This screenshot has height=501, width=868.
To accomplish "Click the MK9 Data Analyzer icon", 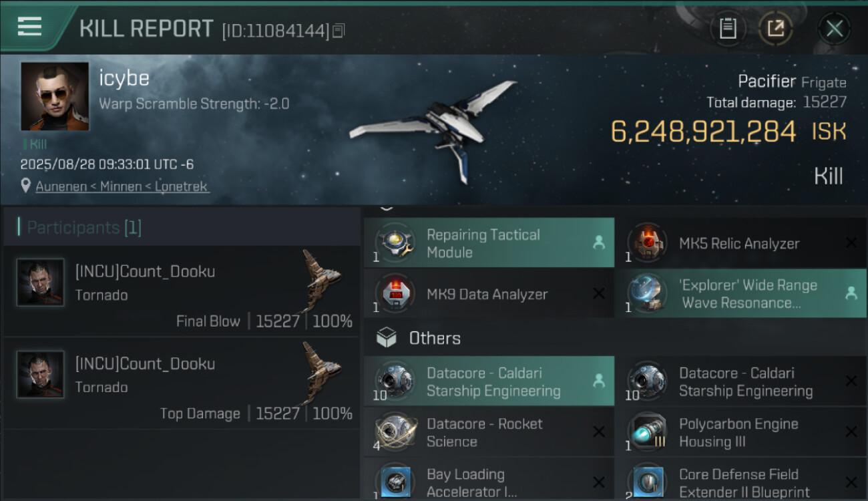I will click(394, 293).
